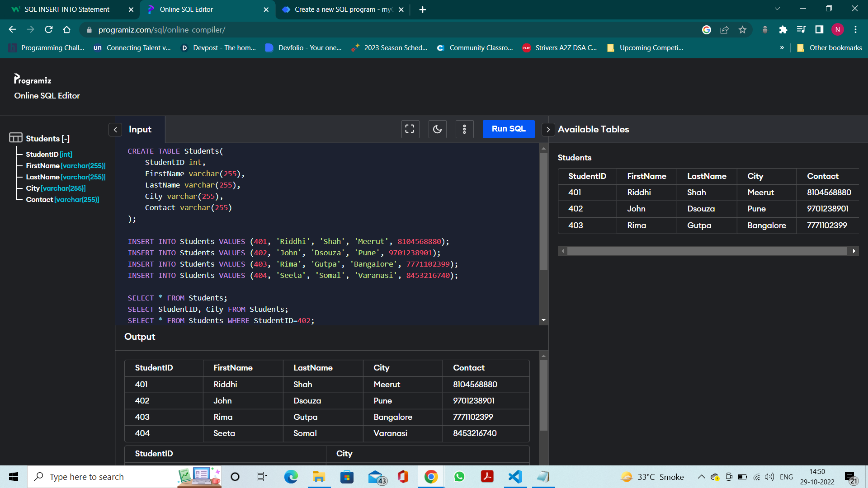Click the fullscreen editor icon
The image size is (868, 488).
click(x=410, y=129)
